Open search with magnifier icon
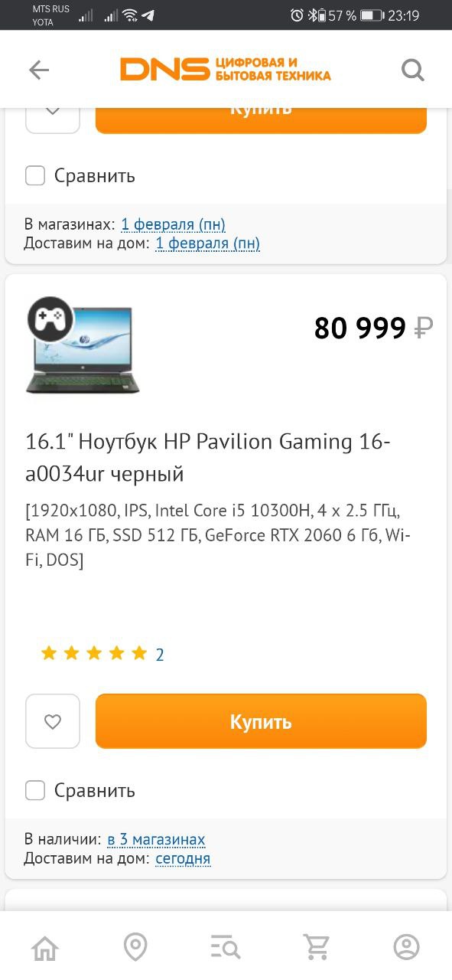 coord(413,70)
